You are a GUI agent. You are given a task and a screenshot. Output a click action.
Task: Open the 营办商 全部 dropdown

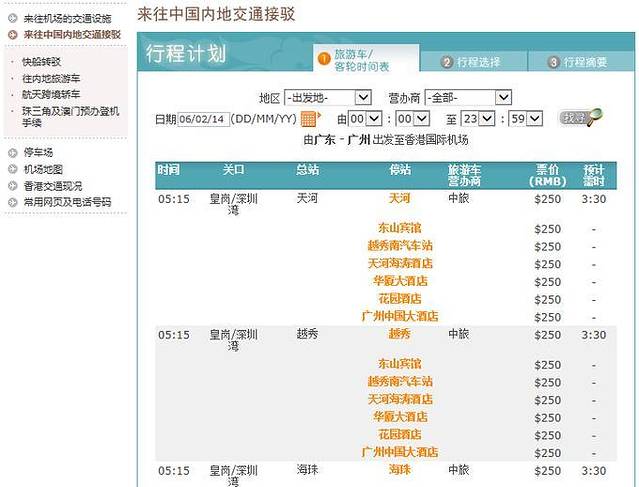(x=468, y=98)
